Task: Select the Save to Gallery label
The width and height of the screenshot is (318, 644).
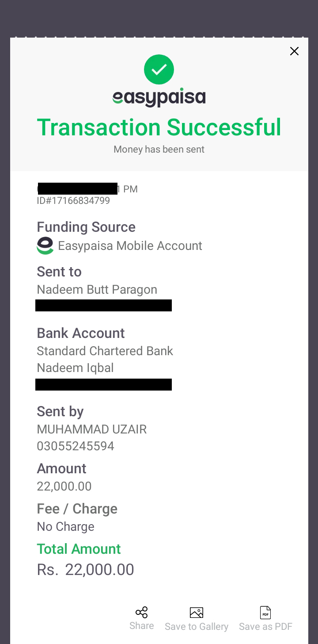Action: click(197, 627)
